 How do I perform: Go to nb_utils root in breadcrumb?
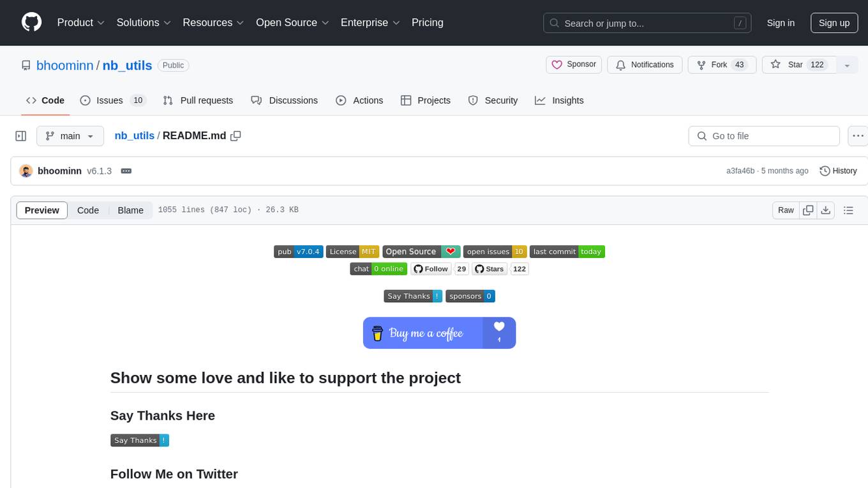[135, 135]
